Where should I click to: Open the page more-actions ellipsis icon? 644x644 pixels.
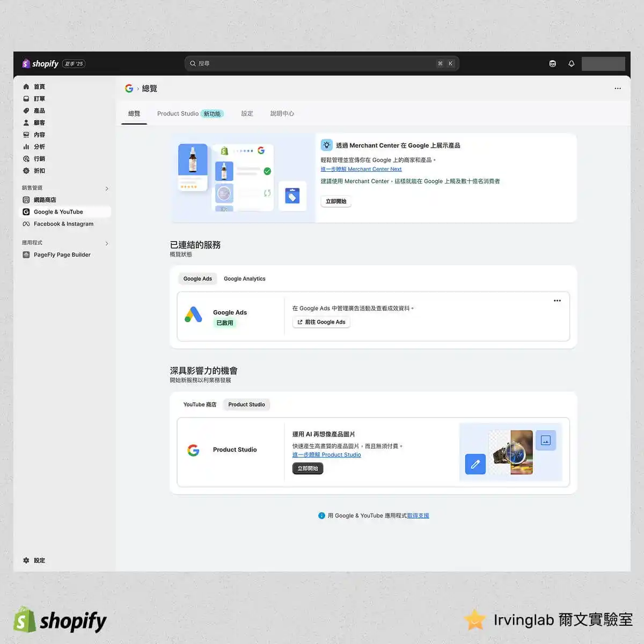[618, 88]
